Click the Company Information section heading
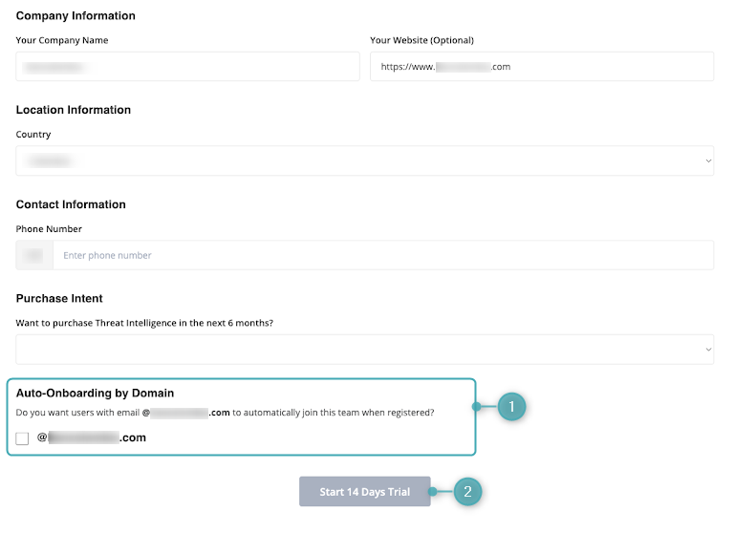The image size is (756, 533). tap(76, 16)
